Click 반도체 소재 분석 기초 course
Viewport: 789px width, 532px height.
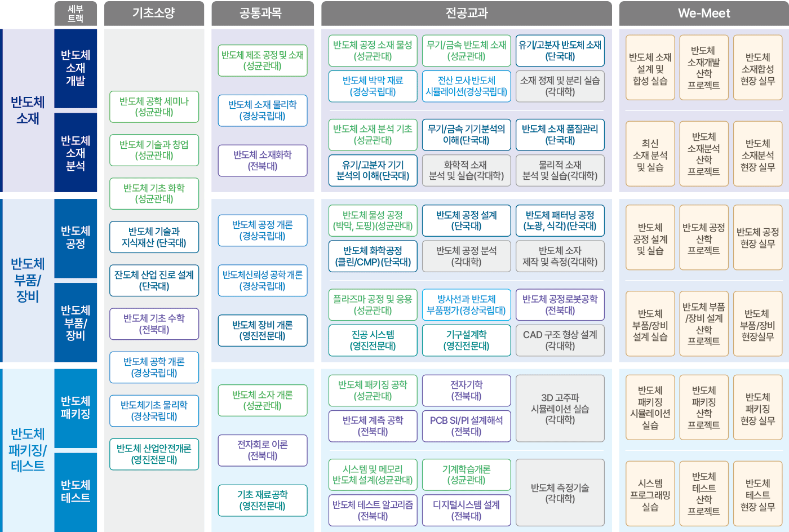tap(373, 135)
